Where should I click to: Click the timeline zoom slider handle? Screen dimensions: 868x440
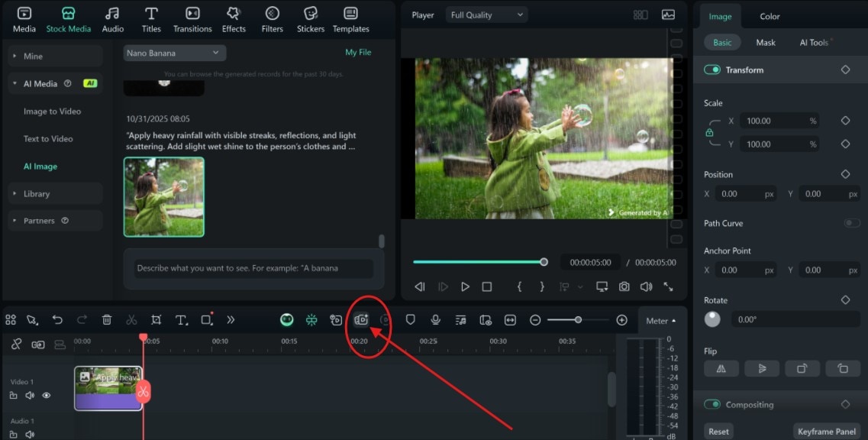point(579,320)
